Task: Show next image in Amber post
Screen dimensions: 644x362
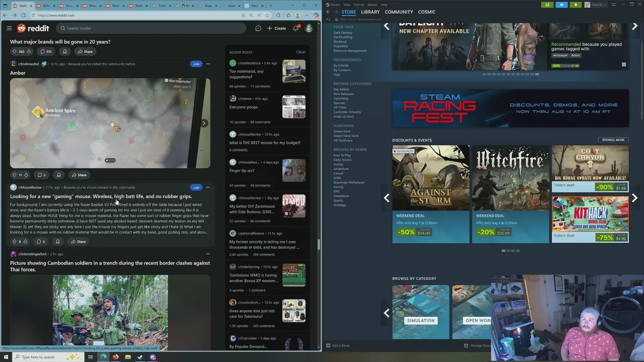Action: [x=204, y=123]
